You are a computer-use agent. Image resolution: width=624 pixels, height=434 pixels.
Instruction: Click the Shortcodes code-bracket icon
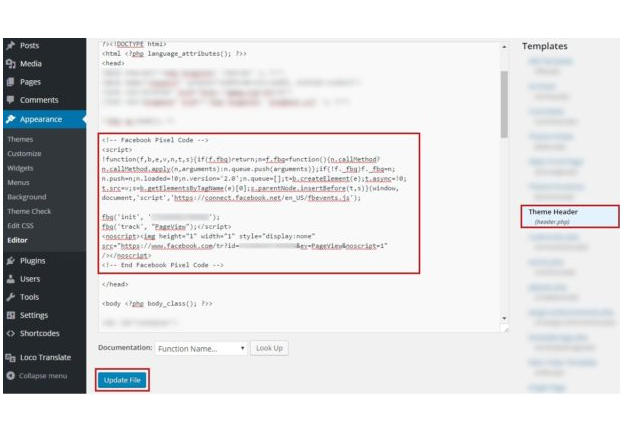pyautogui.click(x=11, y=333)
